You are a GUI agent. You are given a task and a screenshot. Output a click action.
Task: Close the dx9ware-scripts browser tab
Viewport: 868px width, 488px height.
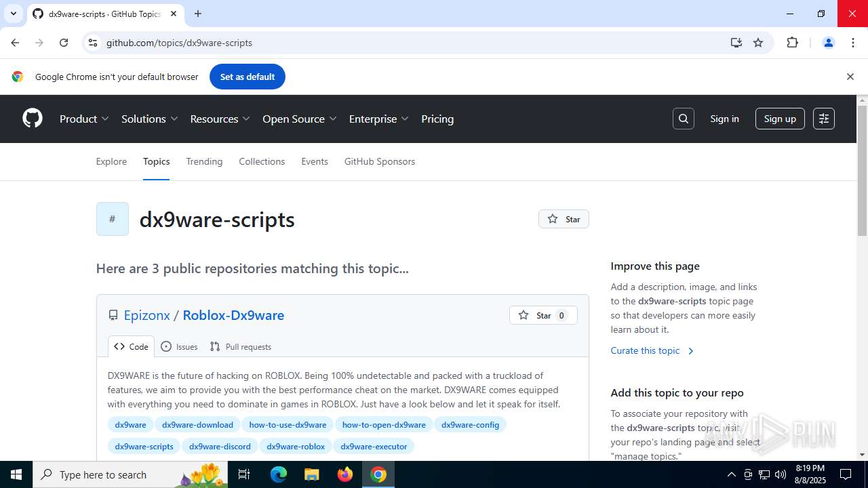pos(174,14)
